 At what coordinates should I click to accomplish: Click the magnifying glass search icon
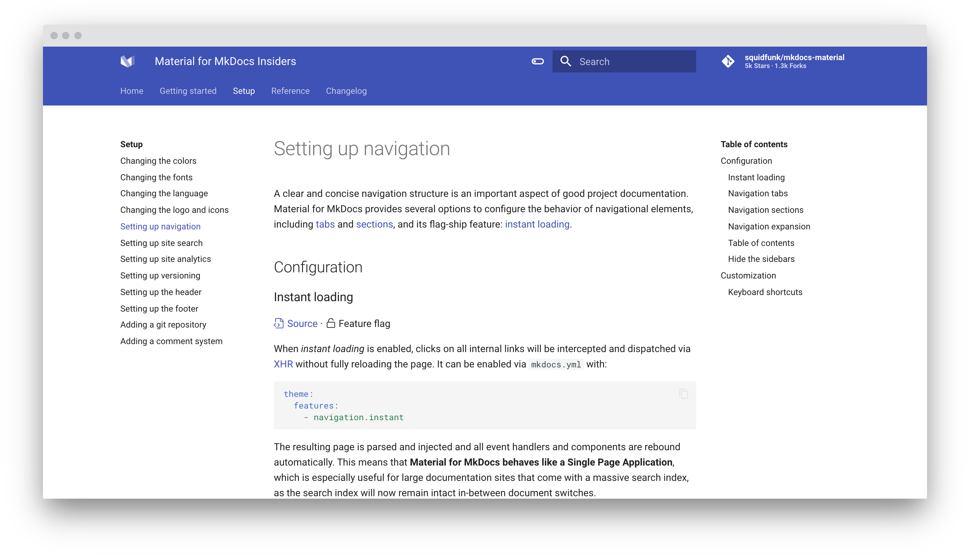(565, 62)
